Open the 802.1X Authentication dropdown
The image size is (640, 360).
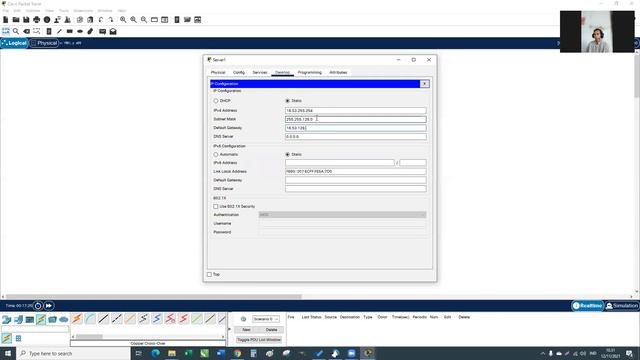click(x=342, y=215)
